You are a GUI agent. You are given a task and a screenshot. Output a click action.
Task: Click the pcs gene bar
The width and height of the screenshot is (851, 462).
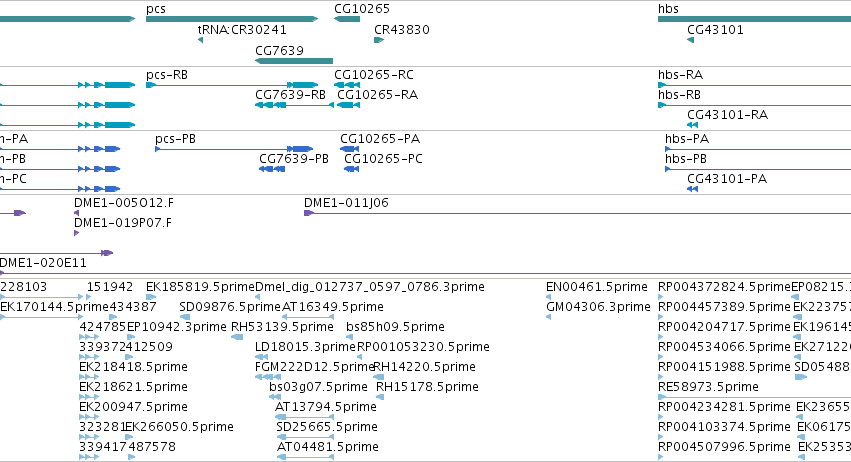pos(232,19)
